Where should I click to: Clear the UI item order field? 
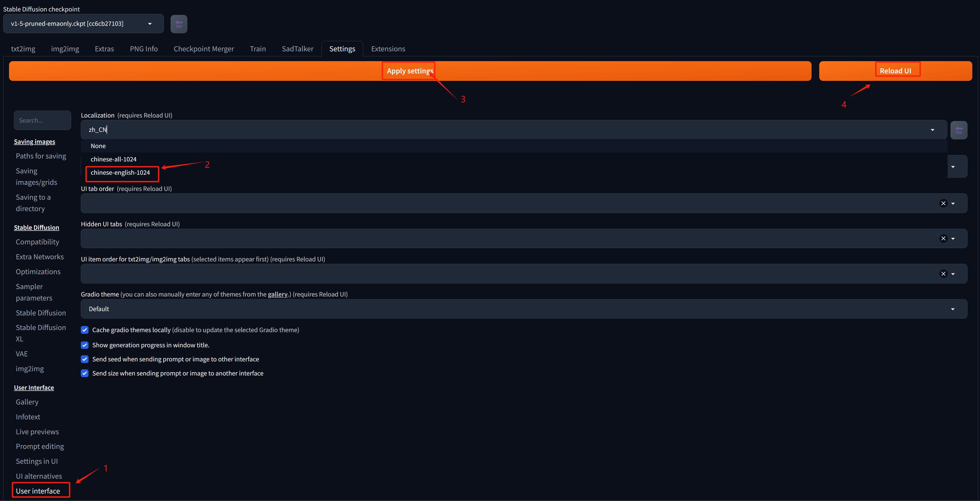pyautogui.click(x=943, y=274)
